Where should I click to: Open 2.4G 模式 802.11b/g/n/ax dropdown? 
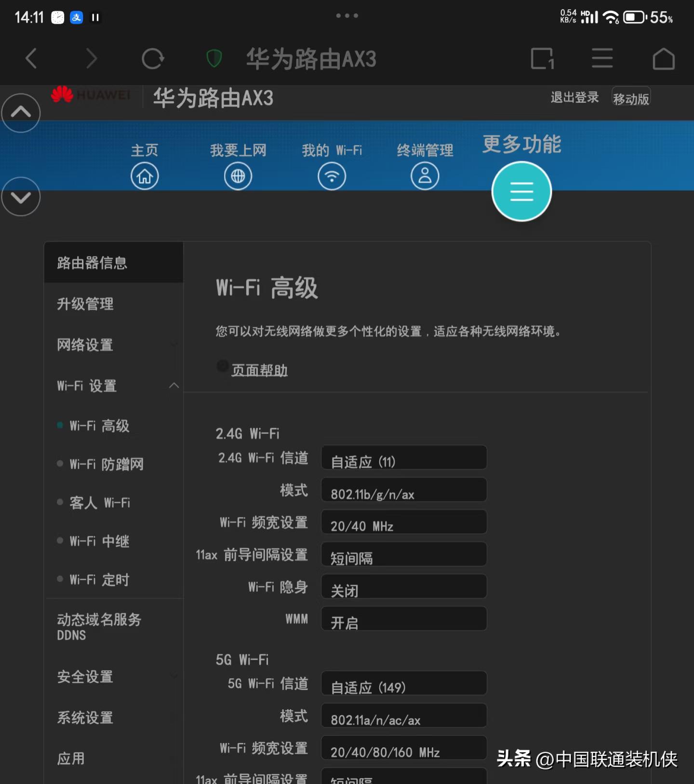pyautogui.click(x=404, y=490)
